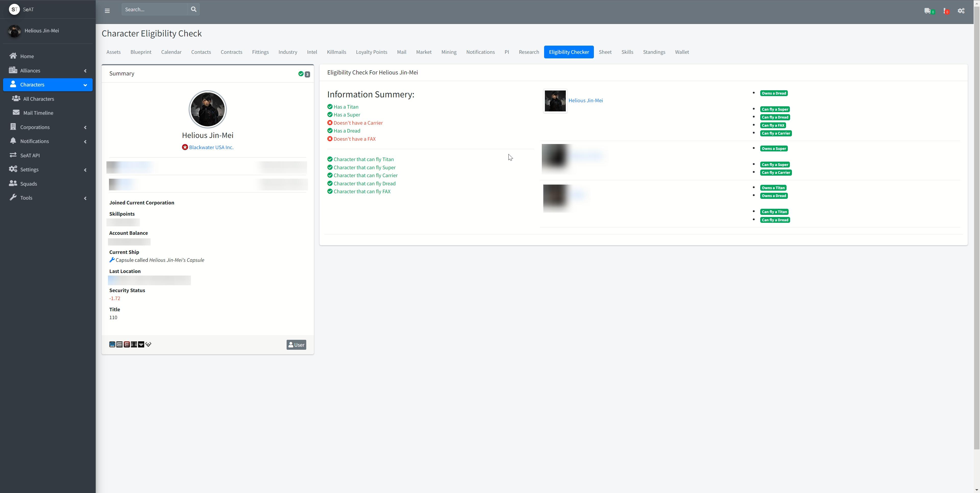Open SeAT API sidebar item
The width and height of the screenshot is (980, 493).
[30, 155]
